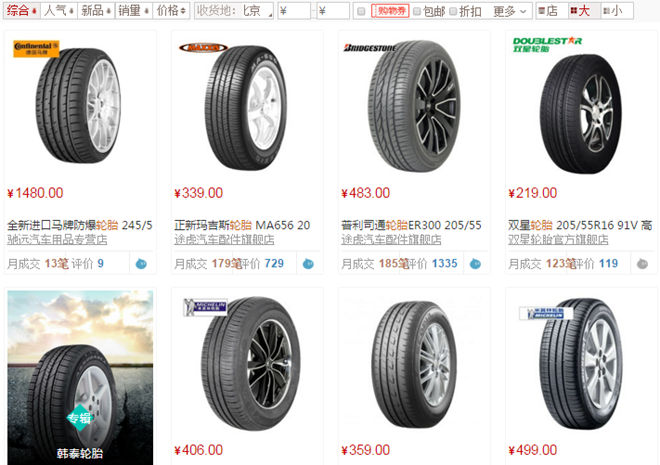
Task: Sort by 价格 price arrows
Action: tap(171, 11)
